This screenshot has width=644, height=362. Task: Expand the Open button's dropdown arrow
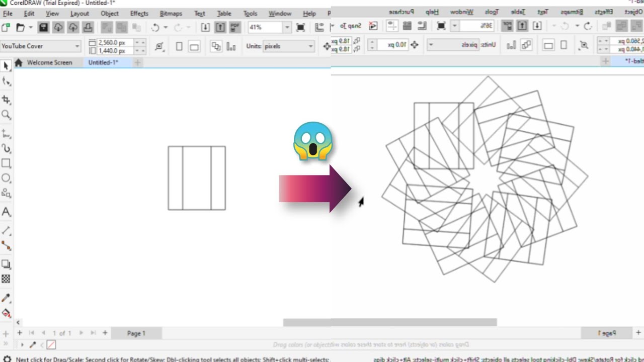point(30,28)
